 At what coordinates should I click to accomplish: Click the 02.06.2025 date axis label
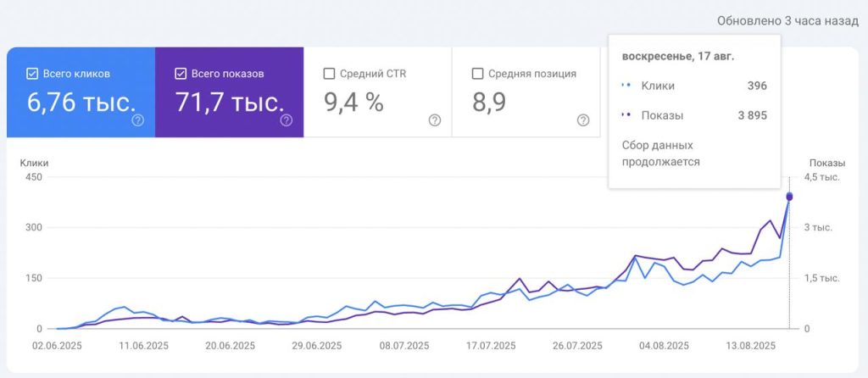coord(57,346)
